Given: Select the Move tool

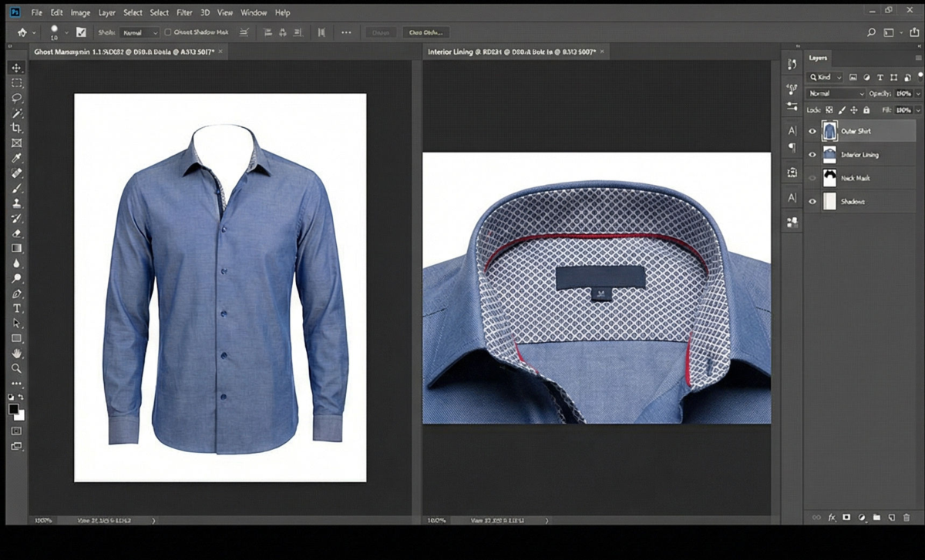Looking at the screenshot, I should (17, 67).
